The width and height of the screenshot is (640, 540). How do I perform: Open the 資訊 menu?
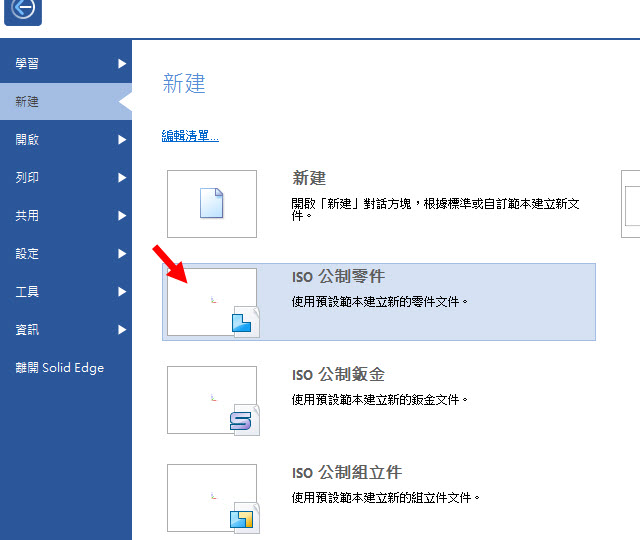[x=66, y=329]
